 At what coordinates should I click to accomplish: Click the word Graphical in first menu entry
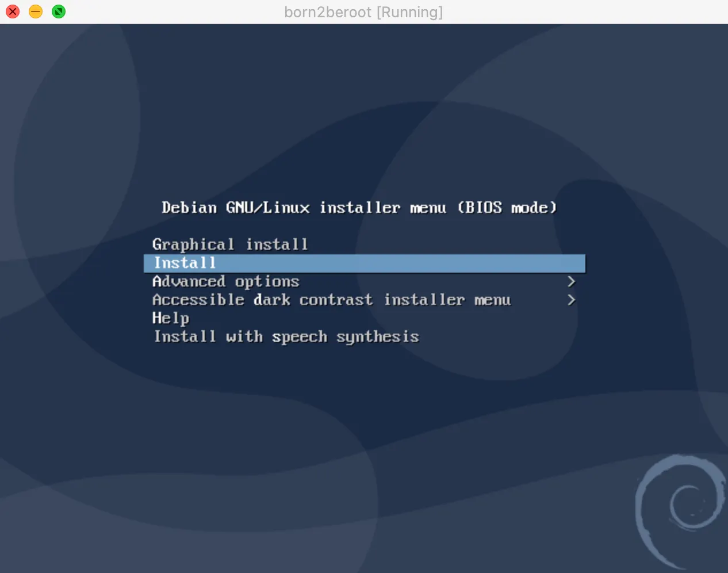tap(193, 245)
